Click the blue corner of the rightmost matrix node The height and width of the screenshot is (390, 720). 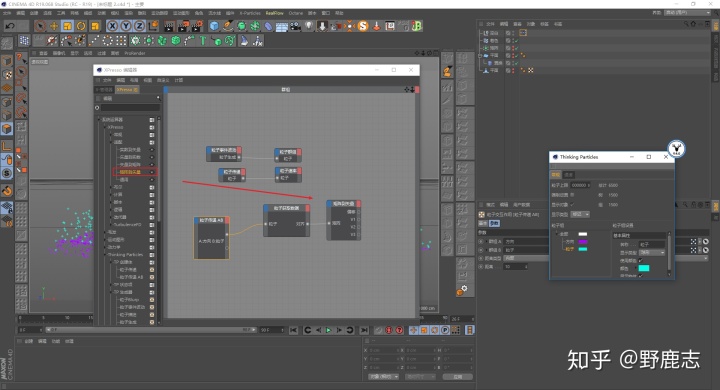point(329,203)
